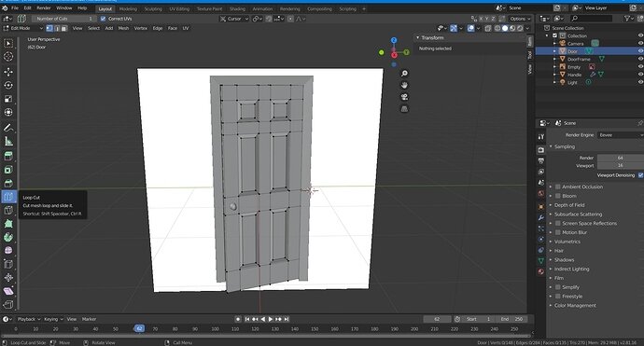This screenshot has height=346, width=644.
Task: Open the Edit Mode dropdown
Action: 23,28
